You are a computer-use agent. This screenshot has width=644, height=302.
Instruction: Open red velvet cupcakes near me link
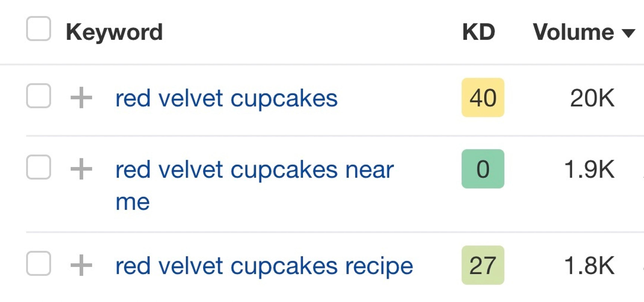pyautogui.click(x=254, y=170)
